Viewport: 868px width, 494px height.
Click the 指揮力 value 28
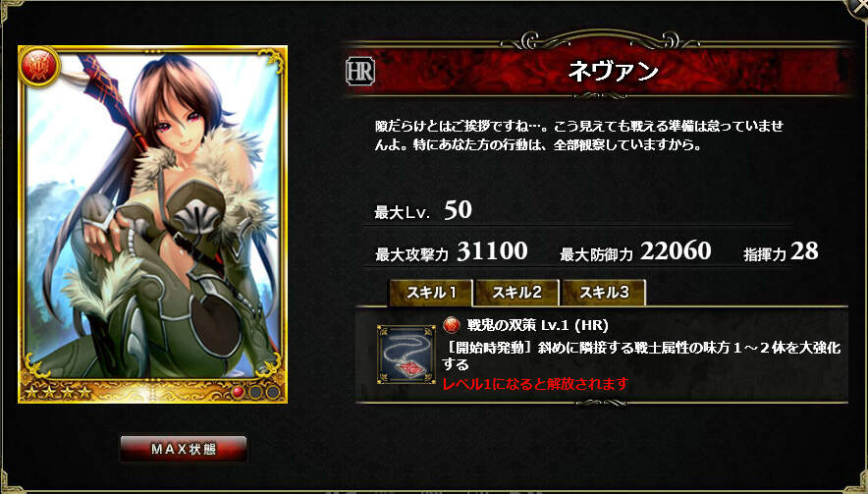[x=804, y=250]
